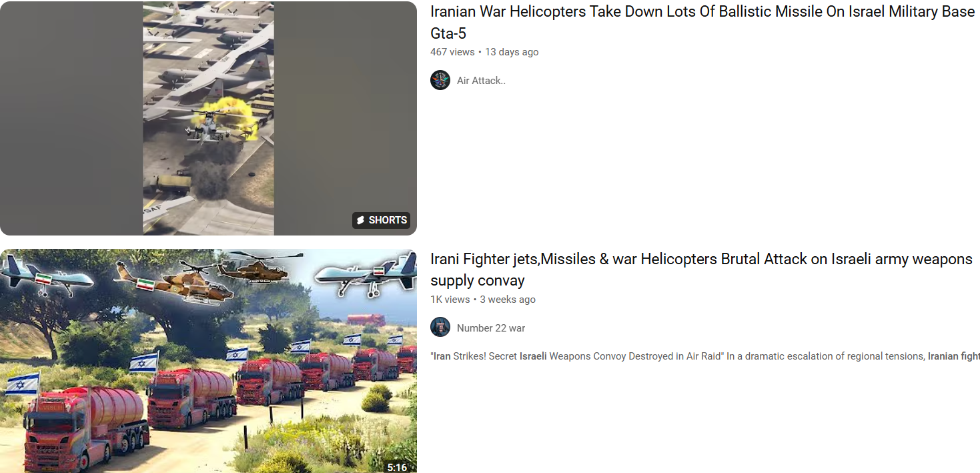Screen dimensions: 980x473
Task: Click the SHORTS label on the first thumbnail
Action: point(388,220)
